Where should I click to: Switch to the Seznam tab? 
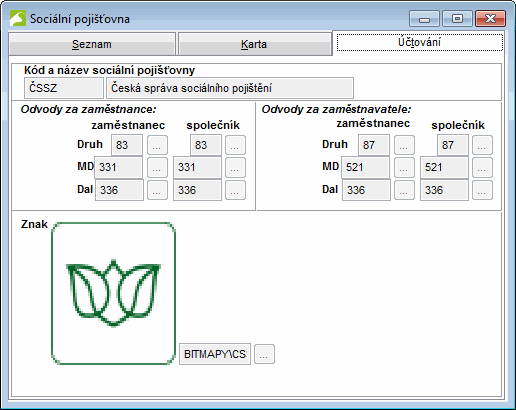92,44
